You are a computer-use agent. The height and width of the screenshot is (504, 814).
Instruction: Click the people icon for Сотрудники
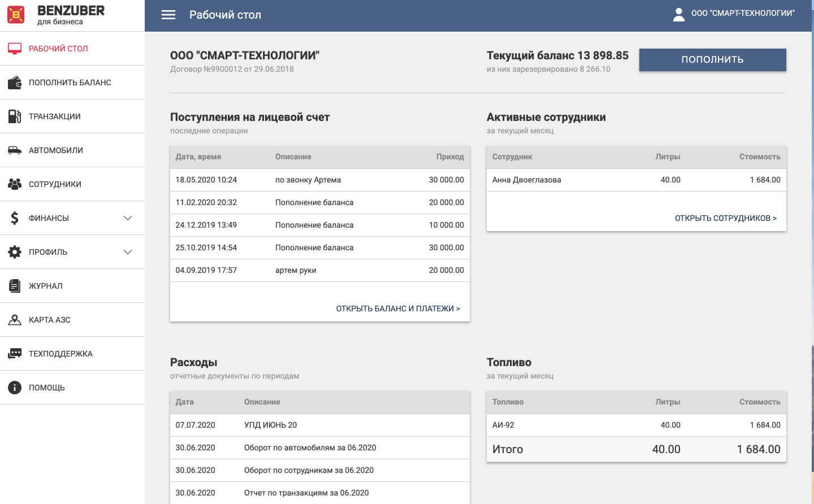[15, 184]
